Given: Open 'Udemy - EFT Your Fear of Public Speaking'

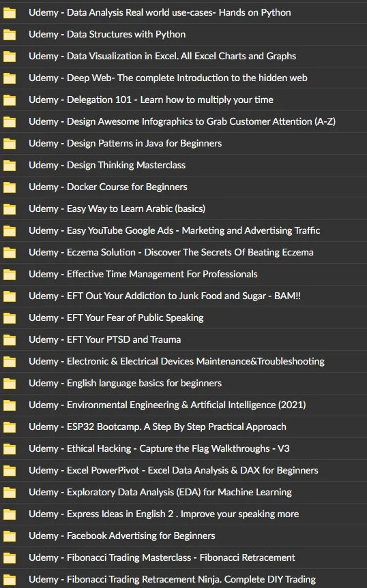Looking at the screenshot, I should [116, 318].
